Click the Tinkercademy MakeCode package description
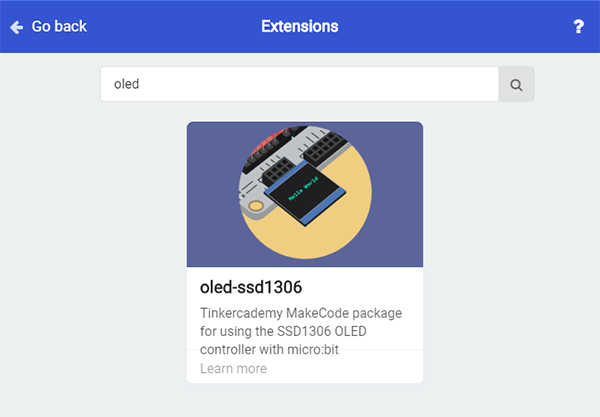The image size is (600, 417). [x=301, y=331]
